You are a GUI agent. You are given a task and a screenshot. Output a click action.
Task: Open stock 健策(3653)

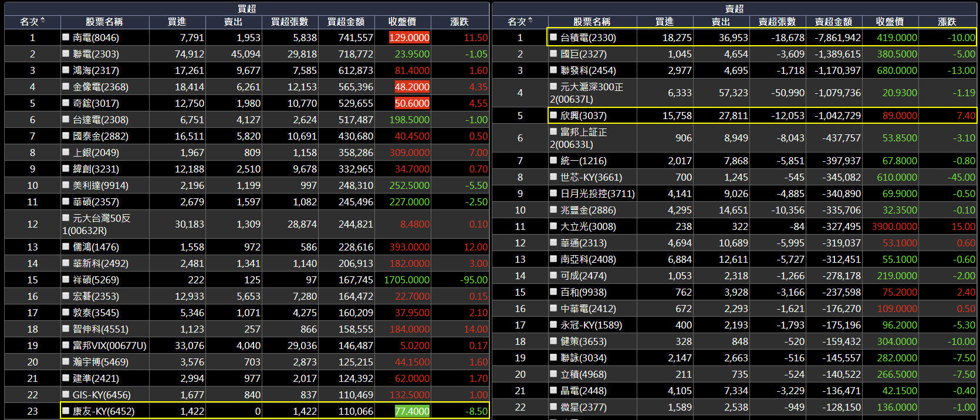[583, 341]
